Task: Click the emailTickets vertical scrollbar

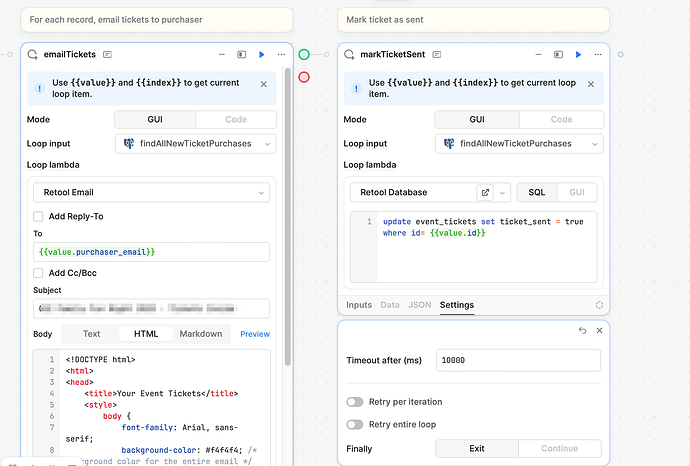Action: pos(287,216)
